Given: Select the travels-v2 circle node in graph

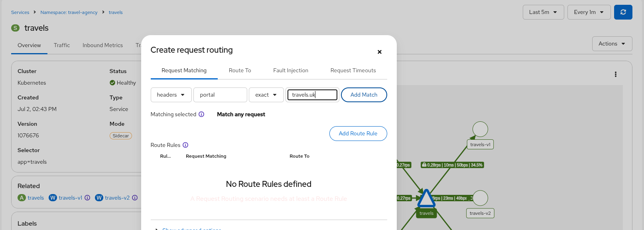Looking at the screenshot, I should (x=480, y=198).
